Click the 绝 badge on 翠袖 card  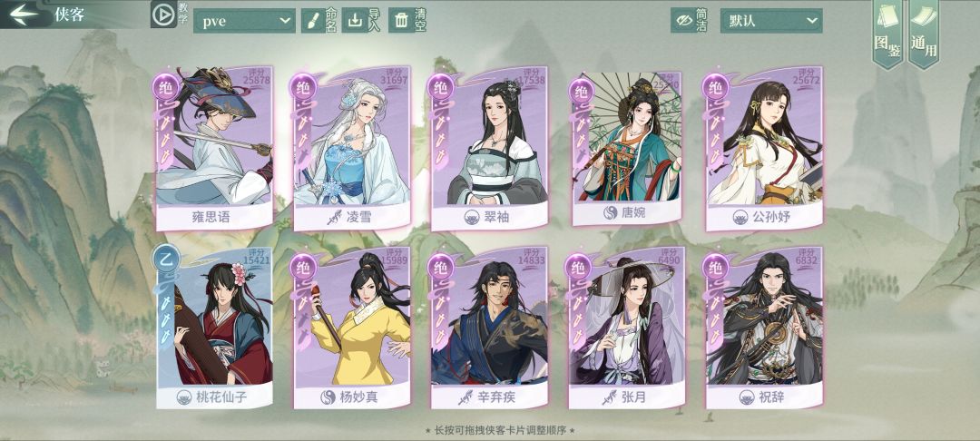[x=441, y=86]
